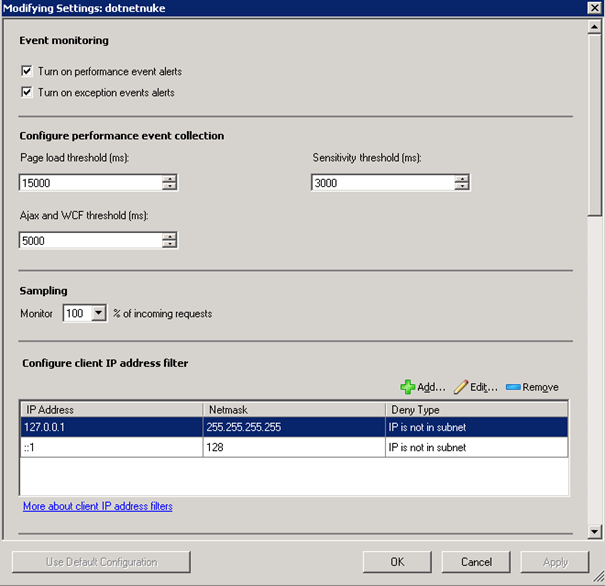
Task: Click Use Default Configuration button
Action: coord(101,562)
